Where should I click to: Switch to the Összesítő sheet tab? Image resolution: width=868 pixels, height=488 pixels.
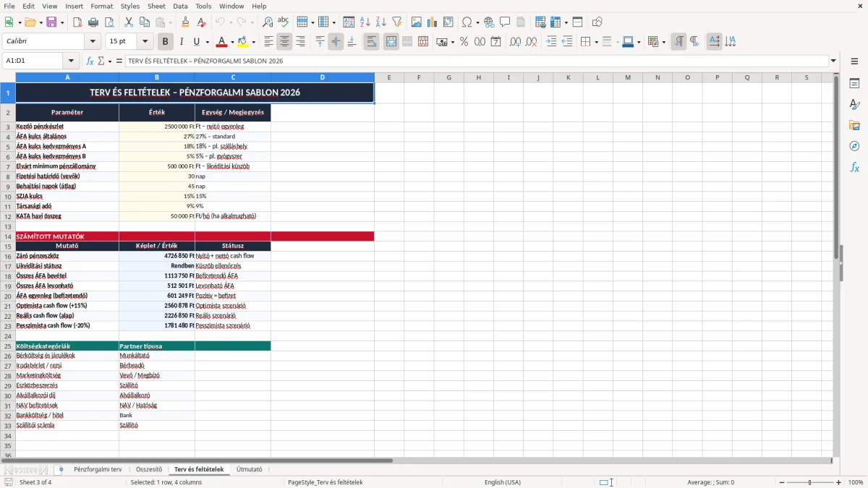tap(148, 469)
